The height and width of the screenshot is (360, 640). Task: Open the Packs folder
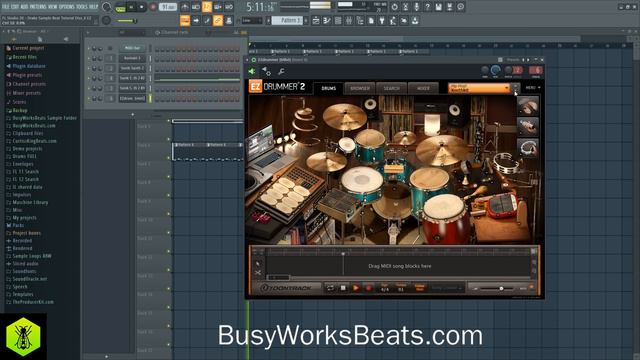coord(18,225)
